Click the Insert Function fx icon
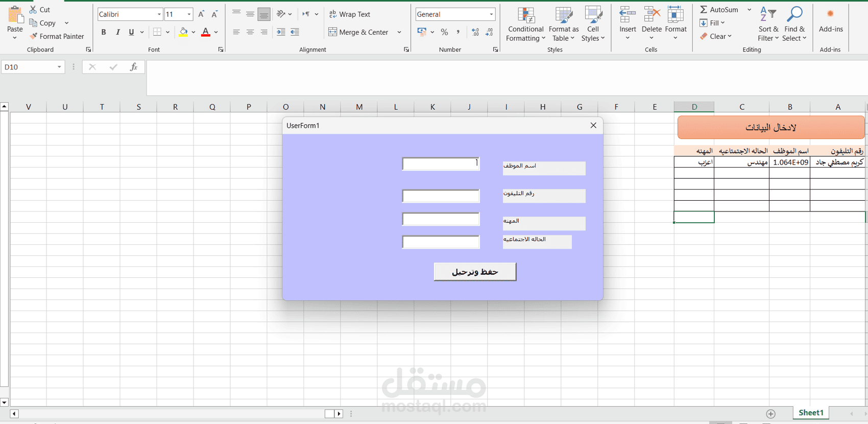 [133, 67]
